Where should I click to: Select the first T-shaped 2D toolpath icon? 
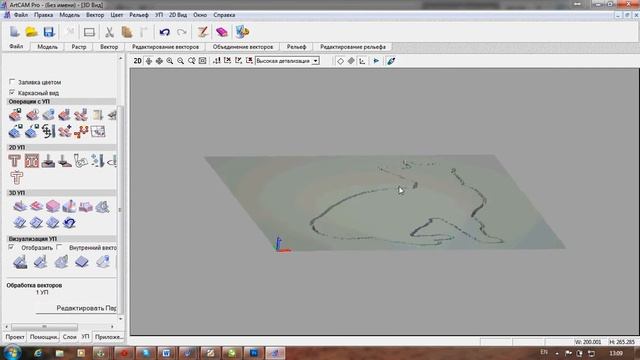coord(15,161)
